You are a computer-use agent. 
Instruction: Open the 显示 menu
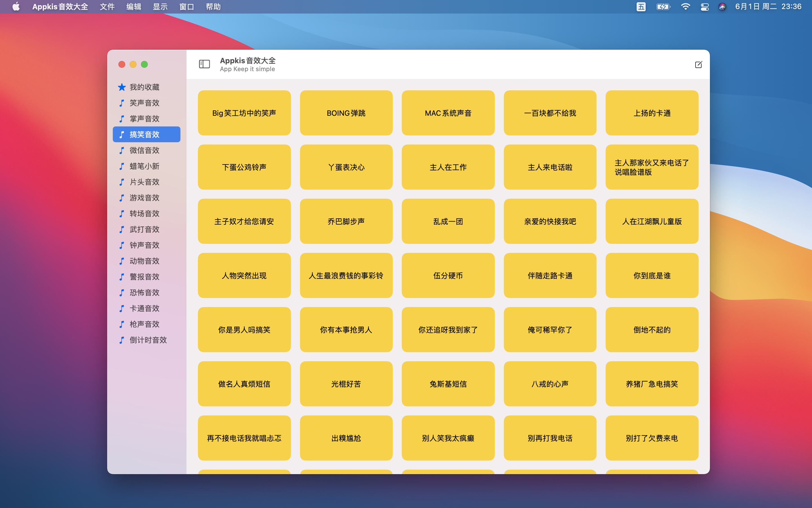click(x=160, y=7)
